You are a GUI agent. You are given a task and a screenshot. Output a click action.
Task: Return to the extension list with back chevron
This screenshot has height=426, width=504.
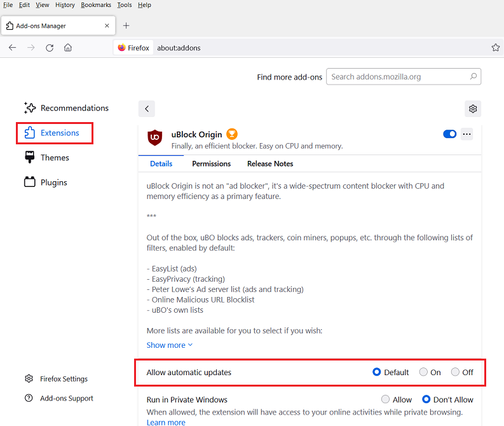[147, 109]
